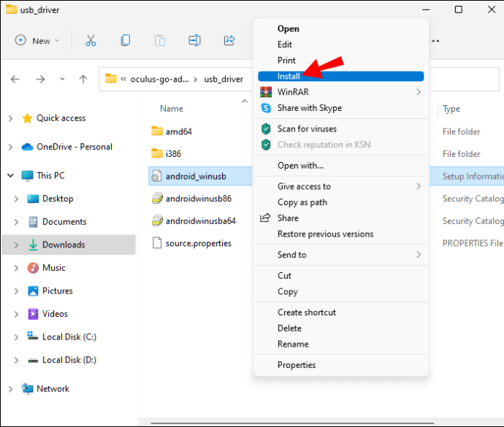Sort by the Type column header
Image resolution: width=504 pixels, height=427 pixels.
[451, 109]
